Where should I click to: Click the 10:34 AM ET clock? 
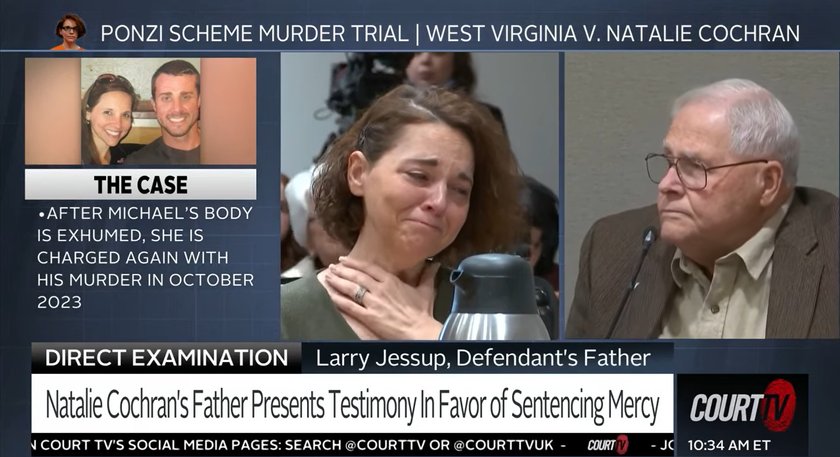(729, 445)
